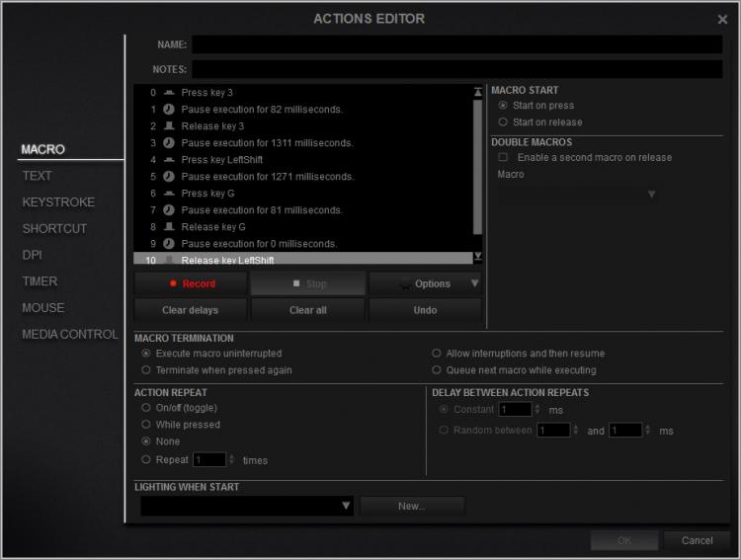Screen dimensions: 741x560
Task: Select row Pause execution for 1311 milliseconds
Action: [x=303, y=143]
